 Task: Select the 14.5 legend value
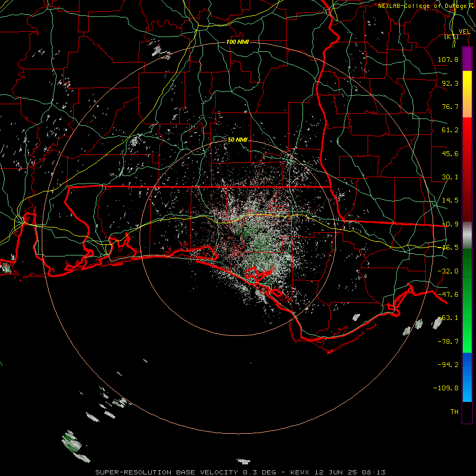450,200
